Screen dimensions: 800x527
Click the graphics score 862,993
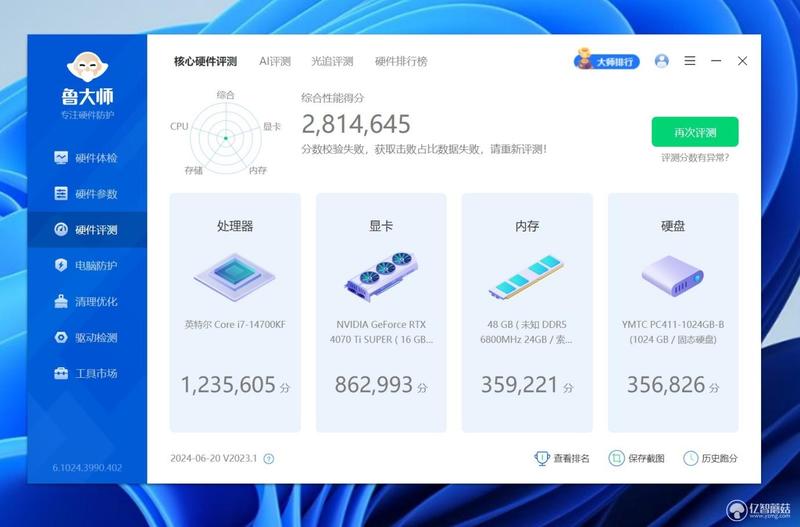[x=373, y=385]
